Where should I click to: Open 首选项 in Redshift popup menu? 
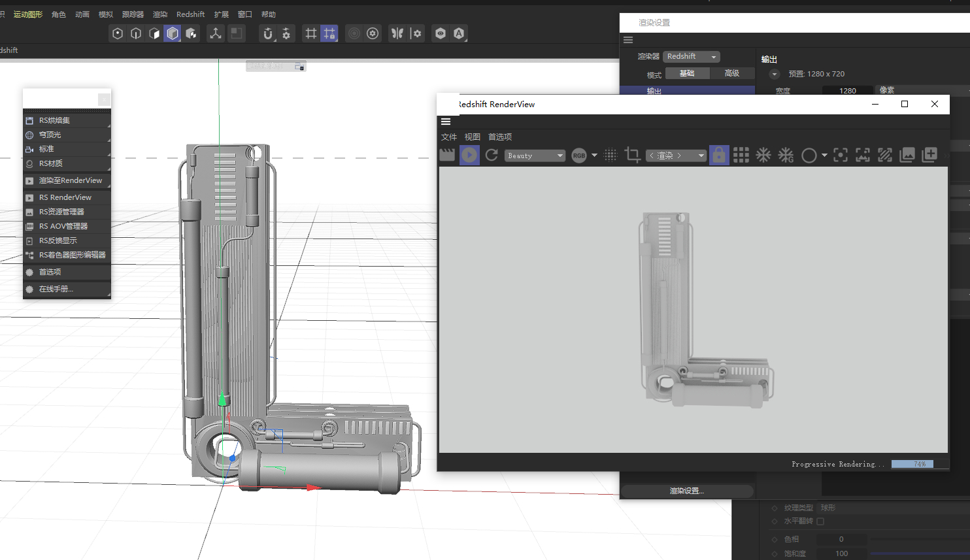(67, 272)
